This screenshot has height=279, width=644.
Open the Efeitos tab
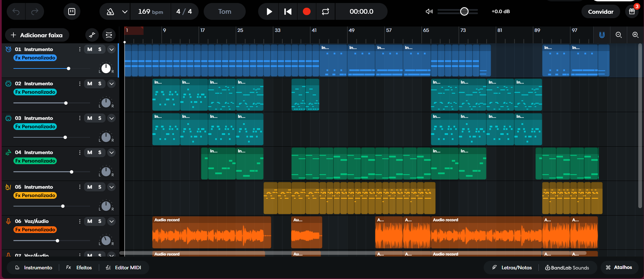[x=79, y=268]
